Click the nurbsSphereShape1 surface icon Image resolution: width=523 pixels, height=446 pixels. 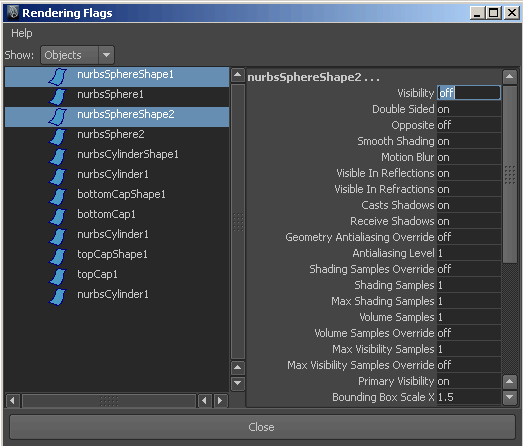58,77
